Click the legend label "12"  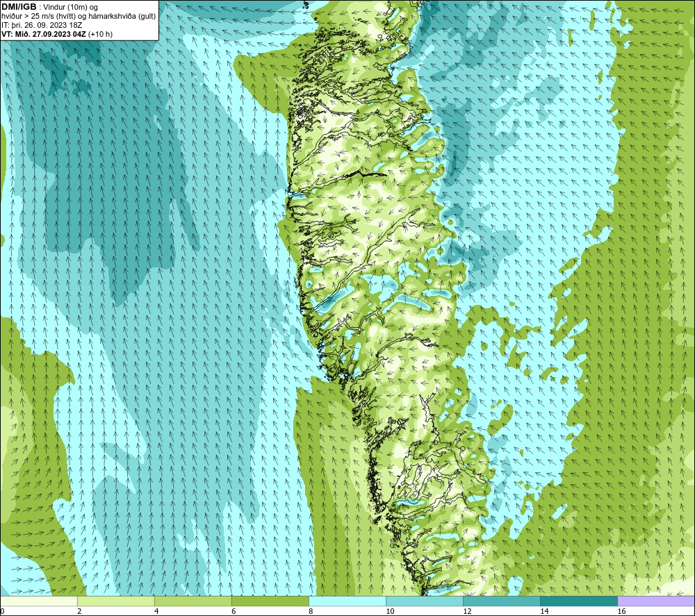tap(467, 611)
